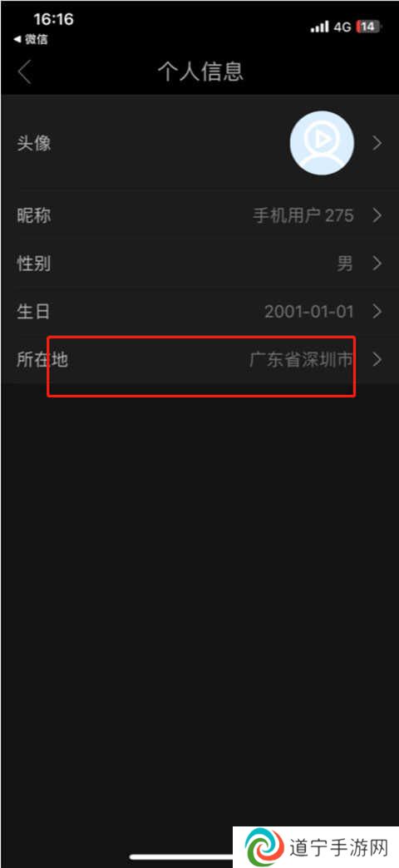The height and width of the screenshot is (868, 399).
Task: Select birthday value 2001-01-01
Action: pos(308,312)
